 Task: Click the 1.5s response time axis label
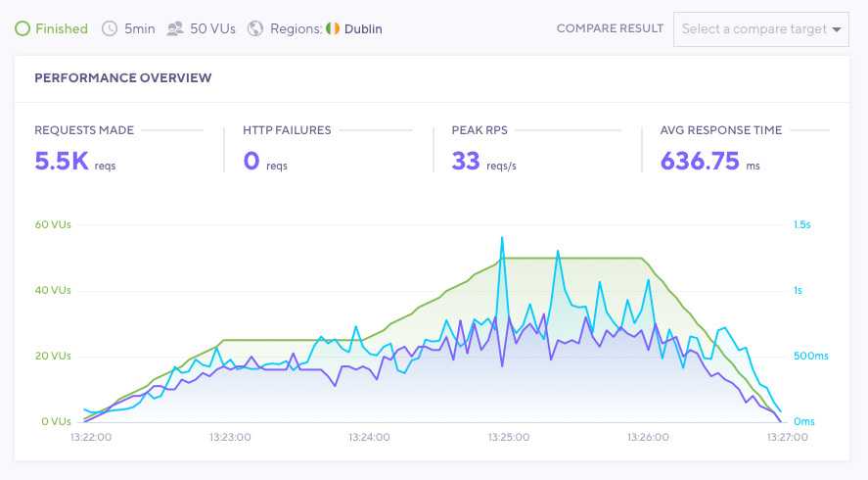pos(802,224)
